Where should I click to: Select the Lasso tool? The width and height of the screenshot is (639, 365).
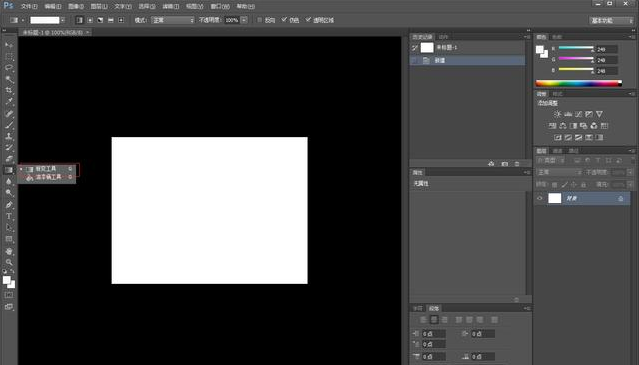[x=9, y=68]
